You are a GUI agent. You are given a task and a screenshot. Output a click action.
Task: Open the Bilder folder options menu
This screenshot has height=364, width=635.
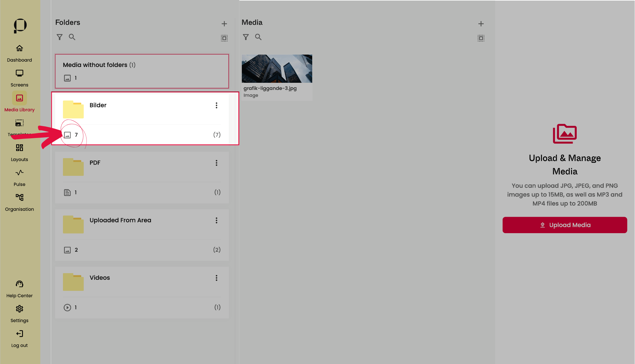(x=216, y=105)
